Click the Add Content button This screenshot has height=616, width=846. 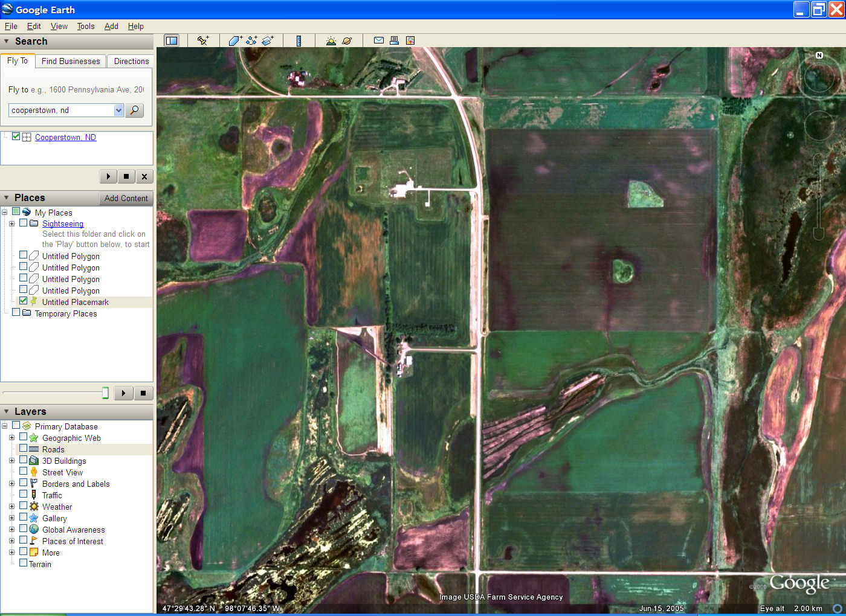[x=126, y=198]
